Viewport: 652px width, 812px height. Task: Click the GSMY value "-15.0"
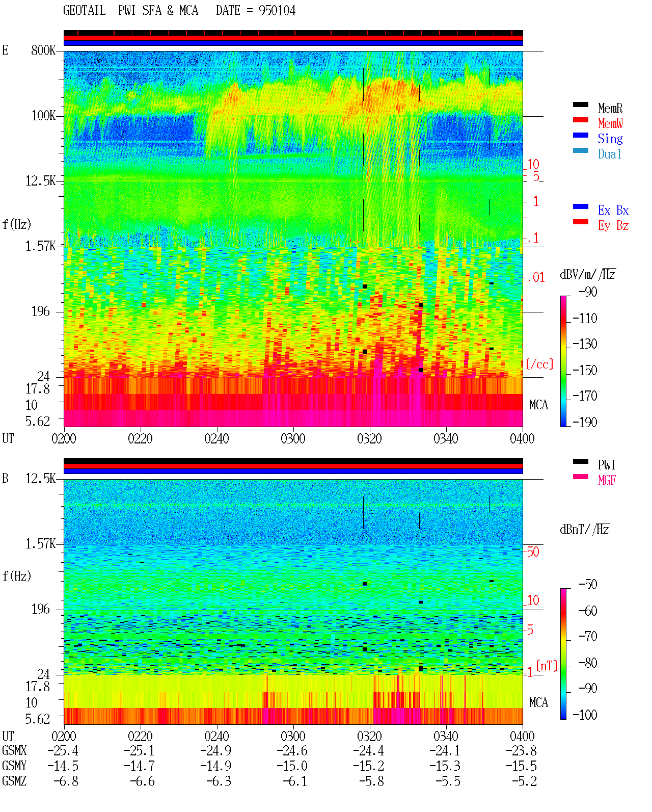(292, 766)
